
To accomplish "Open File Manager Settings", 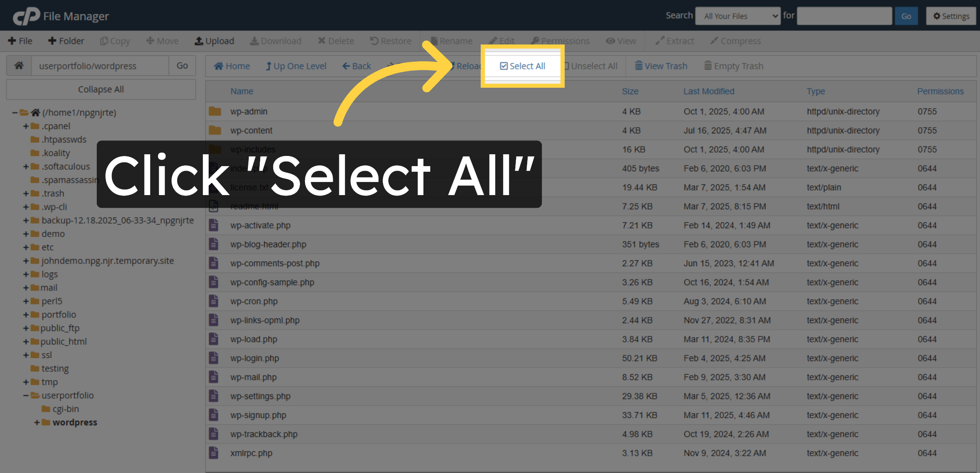I will 951,16.
